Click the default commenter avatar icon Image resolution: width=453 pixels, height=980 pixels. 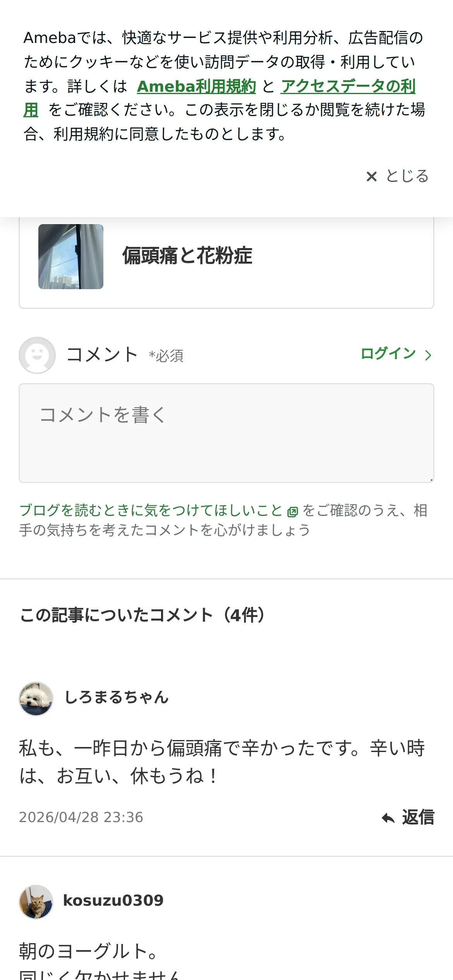click(37, 355)
